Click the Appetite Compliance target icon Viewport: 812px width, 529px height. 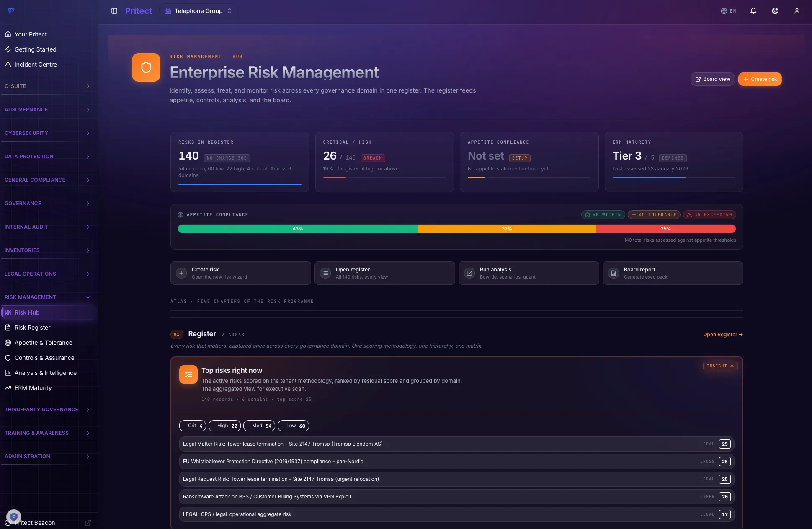pyautogui.click(x=180, y=215)
